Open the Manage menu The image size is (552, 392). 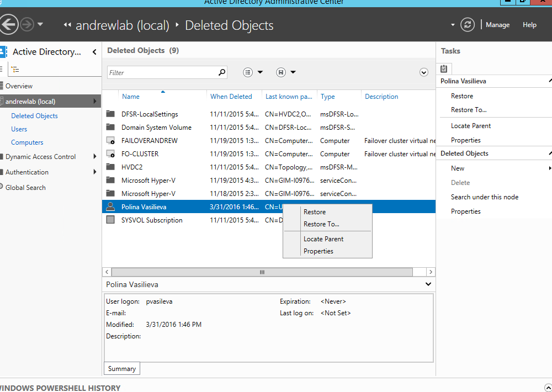(497, 24)
